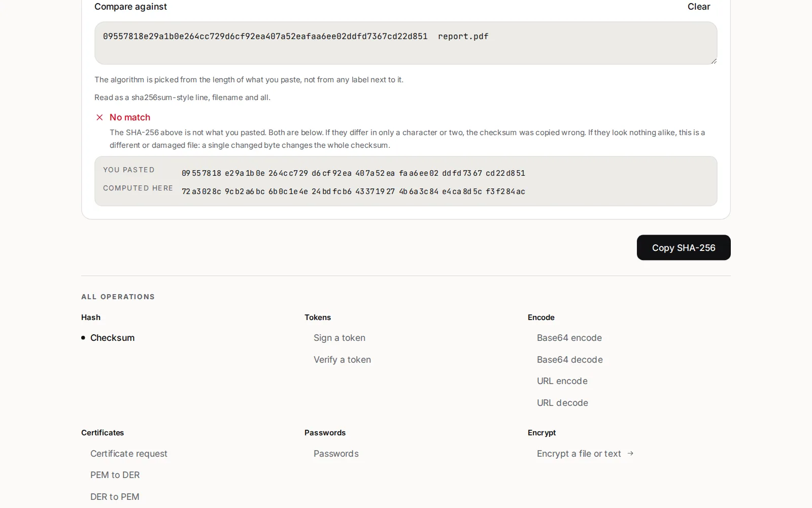
Task: Click the YOU PASTED label
Action: pyautogui.click(x=129, y=170)
